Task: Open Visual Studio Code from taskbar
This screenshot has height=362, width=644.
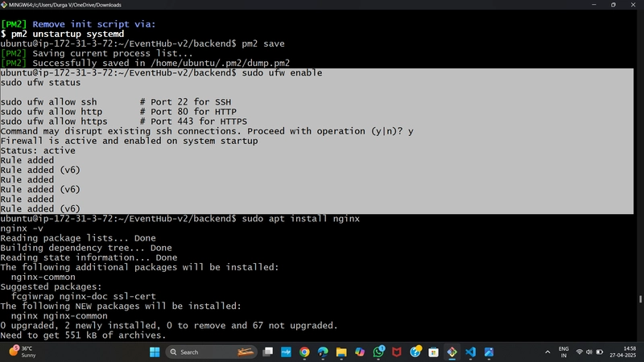Action: pyautogui.click(x=470, y=352)
